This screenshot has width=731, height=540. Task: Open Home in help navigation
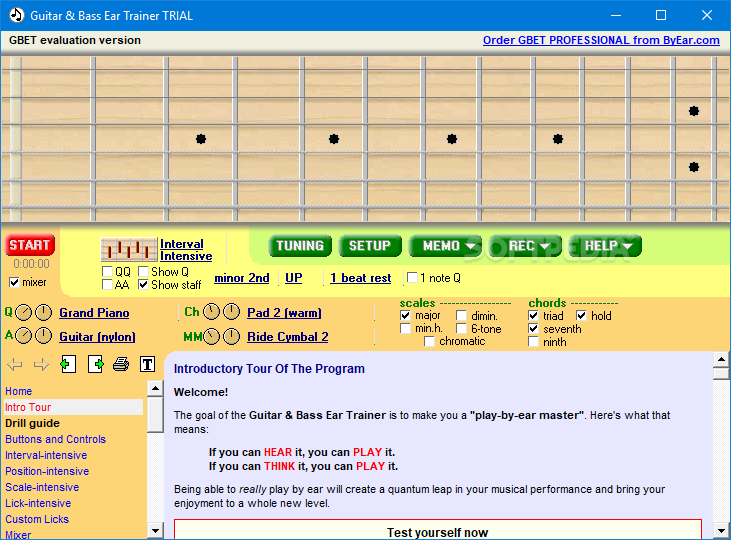(x=19, y=391)
